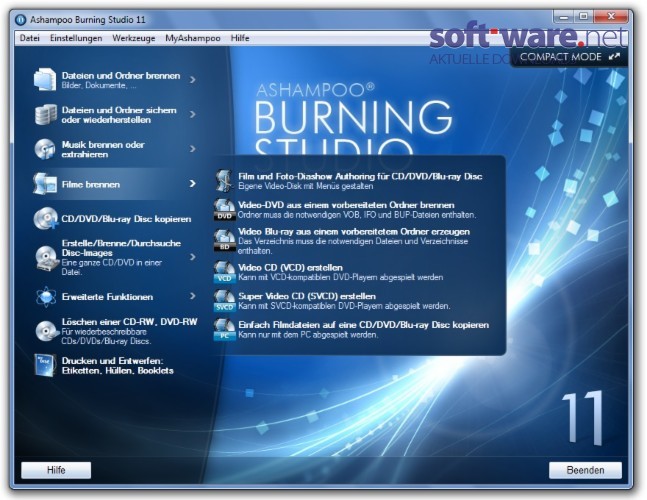Open the Werkzeuge menu
Viewport: 647px width, 500px height.
[x=134, y=38]
